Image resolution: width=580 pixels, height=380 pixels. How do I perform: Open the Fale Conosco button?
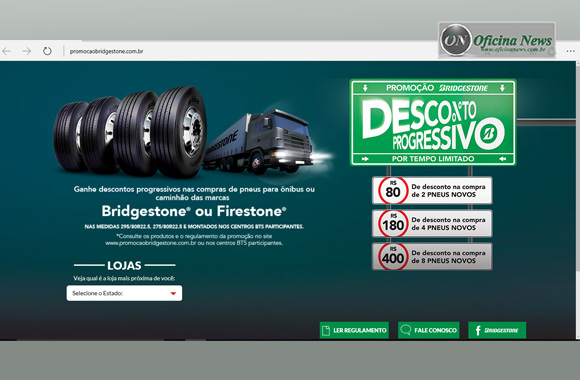point(428,330)
